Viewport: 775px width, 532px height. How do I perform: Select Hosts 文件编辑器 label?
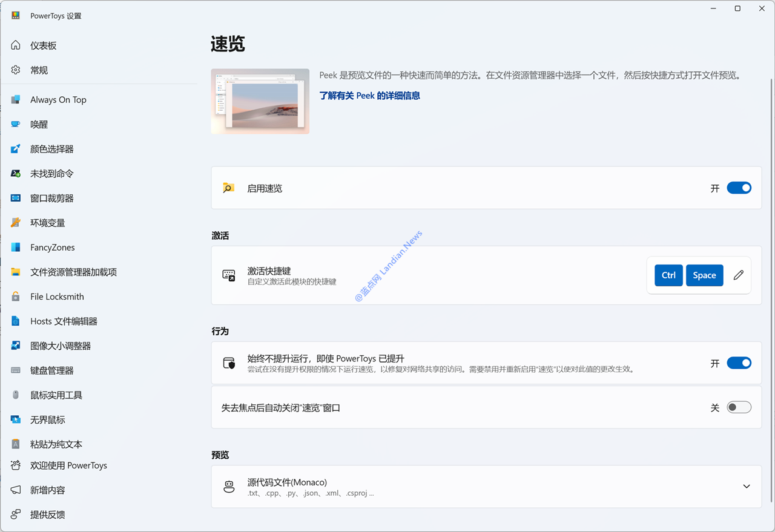point(64,321)
